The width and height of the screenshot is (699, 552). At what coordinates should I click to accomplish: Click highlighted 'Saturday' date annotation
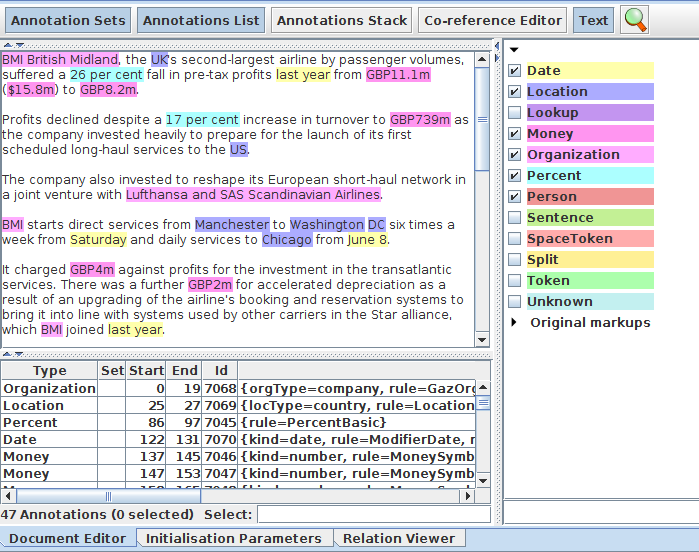pyautogui.click(x=98, y=239)
